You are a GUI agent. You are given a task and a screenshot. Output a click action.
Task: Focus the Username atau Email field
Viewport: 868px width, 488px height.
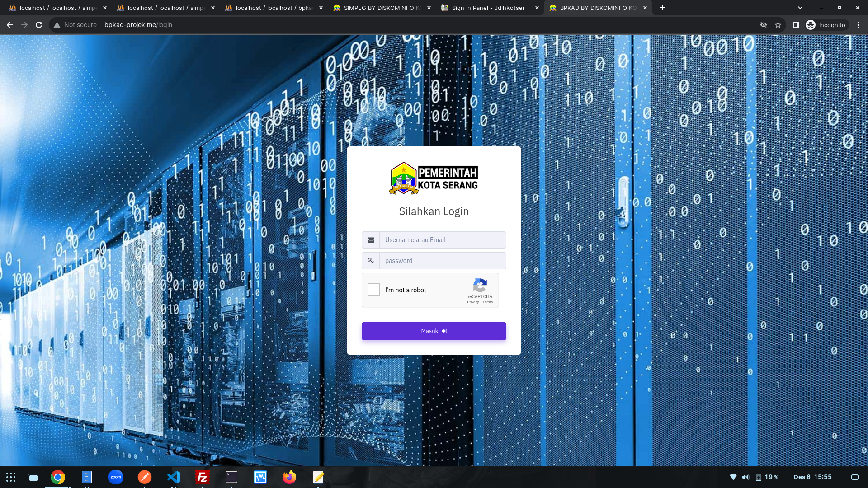[x=442, y=240]
